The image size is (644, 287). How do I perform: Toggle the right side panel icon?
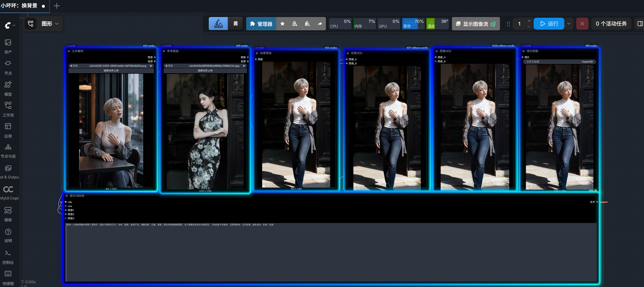click(640, 24)
